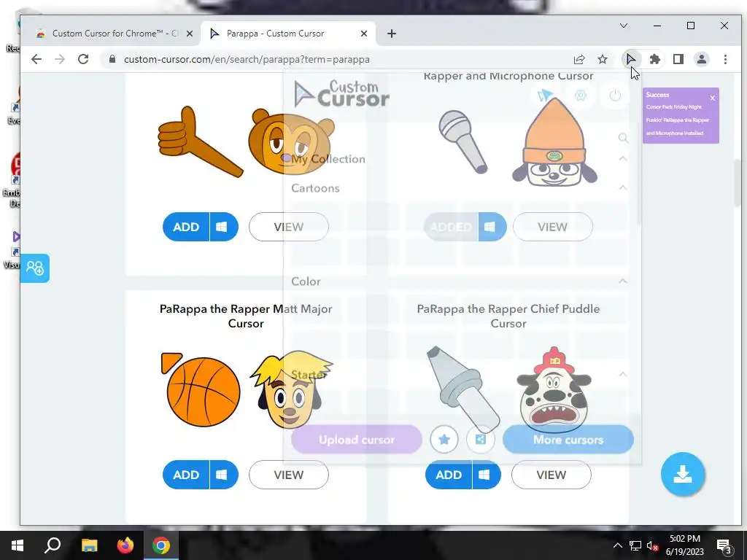
Task: Click the search magnifier in the popup
Action: click(623, 138)
